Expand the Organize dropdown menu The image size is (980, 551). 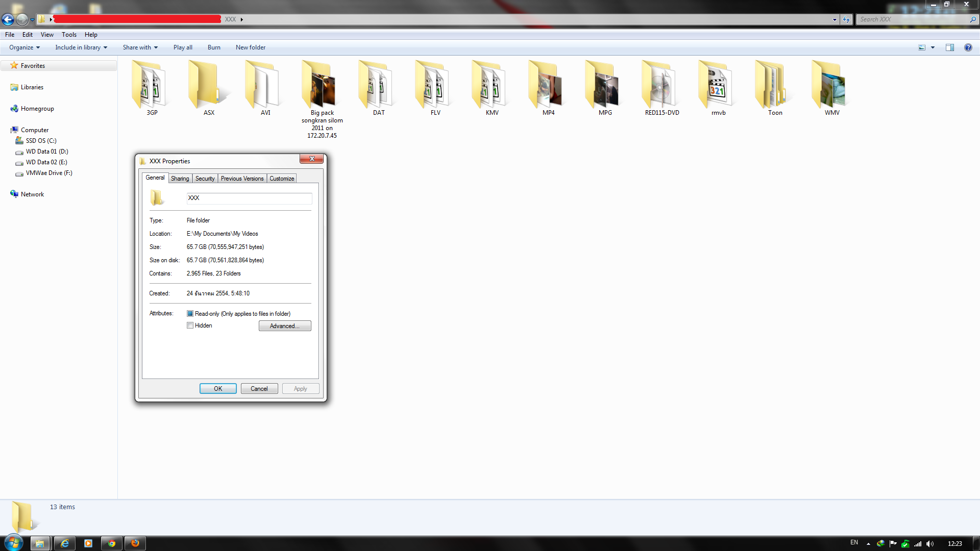tap(24, 47)
